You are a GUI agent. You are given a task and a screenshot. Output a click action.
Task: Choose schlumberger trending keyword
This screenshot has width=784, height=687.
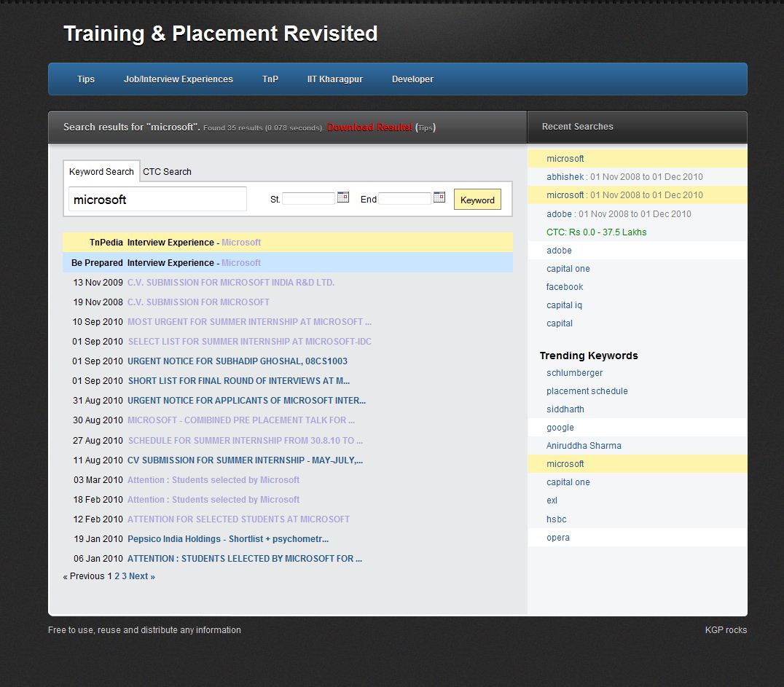574,373
